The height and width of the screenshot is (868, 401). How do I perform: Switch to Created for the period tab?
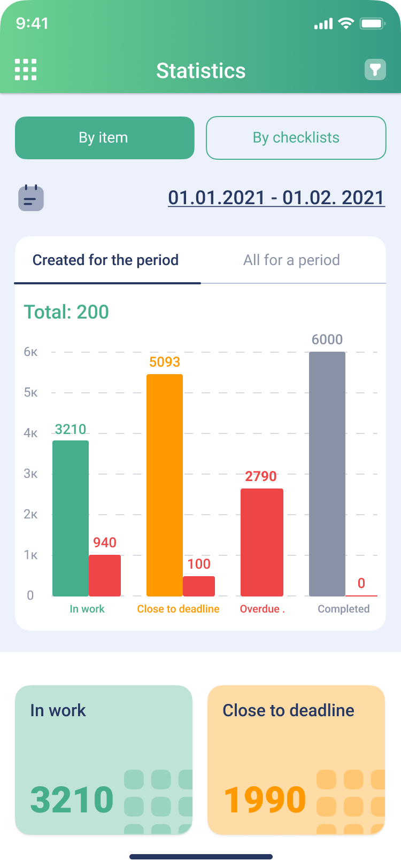(x=106, y=260)
